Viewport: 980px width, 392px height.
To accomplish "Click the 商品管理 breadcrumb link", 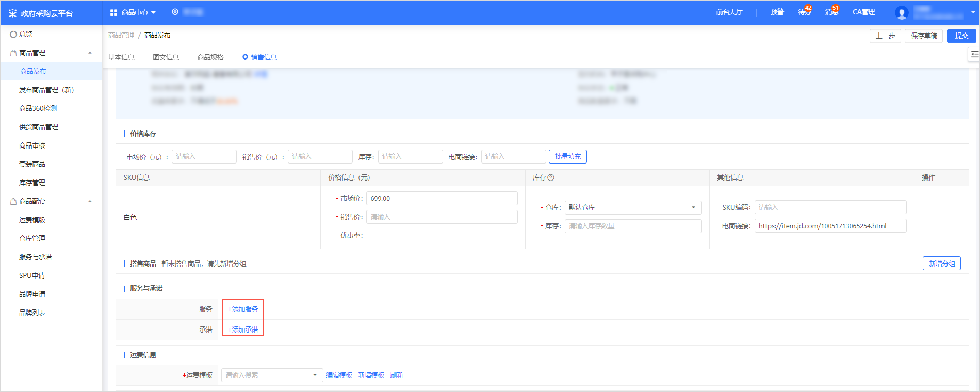I will 121,35.
